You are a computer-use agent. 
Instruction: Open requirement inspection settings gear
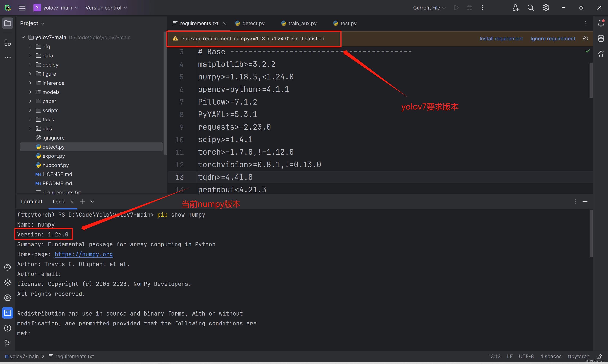click(x=585, y=39)
